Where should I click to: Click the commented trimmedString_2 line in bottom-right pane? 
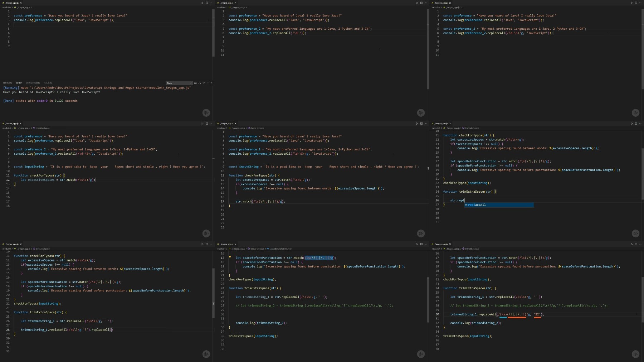[529, 305]
